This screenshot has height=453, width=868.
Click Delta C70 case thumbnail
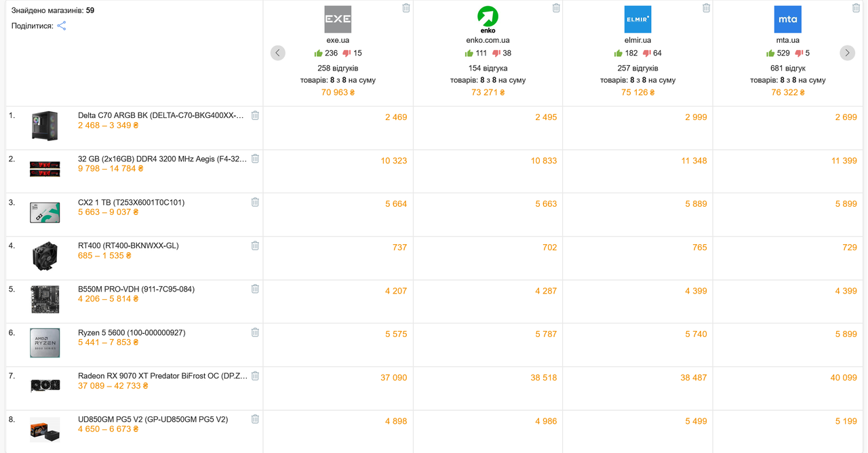(45, 126)
